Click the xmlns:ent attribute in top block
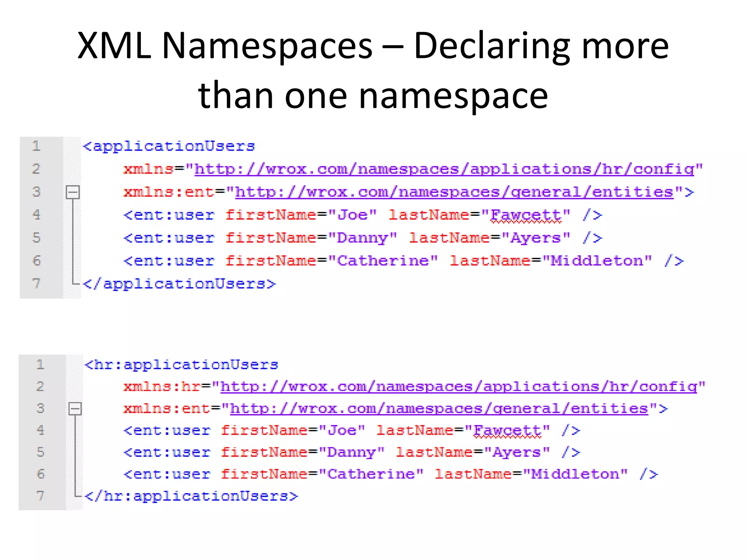The width and height of the screenshot is (747, 560). (169, 192)
